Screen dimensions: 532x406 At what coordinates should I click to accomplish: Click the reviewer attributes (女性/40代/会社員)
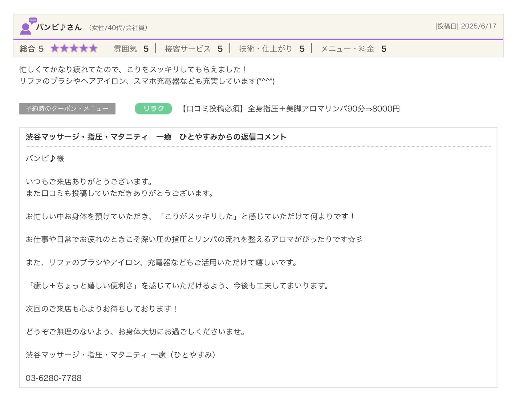118,28
